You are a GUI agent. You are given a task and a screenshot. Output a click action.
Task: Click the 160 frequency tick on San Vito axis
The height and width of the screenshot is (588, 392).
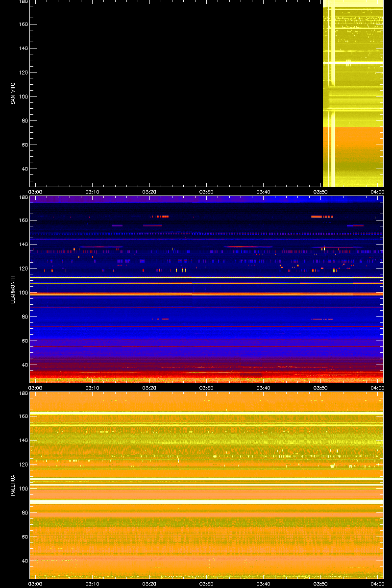(x=23, y=24)
